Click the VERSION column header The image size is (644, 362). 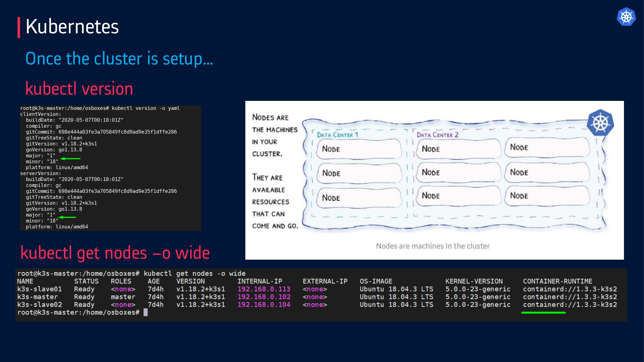pos(191,281)
